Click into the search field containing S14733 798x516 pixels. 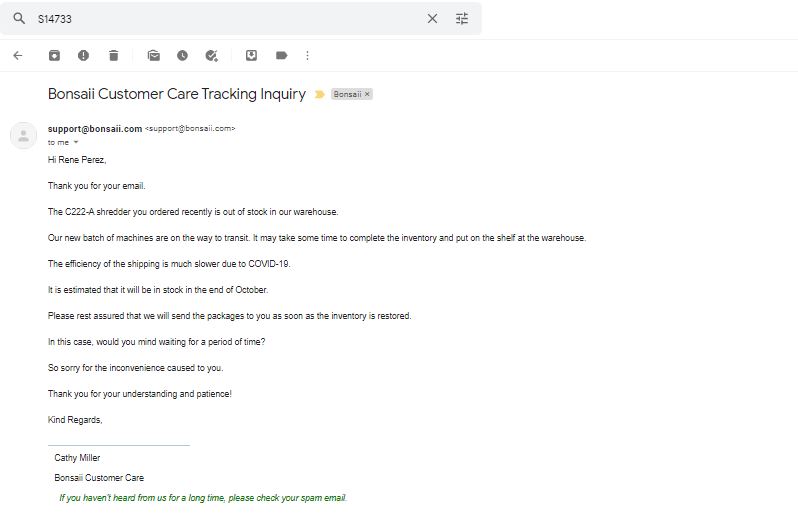pyautogui.click(x=229, y=19)
